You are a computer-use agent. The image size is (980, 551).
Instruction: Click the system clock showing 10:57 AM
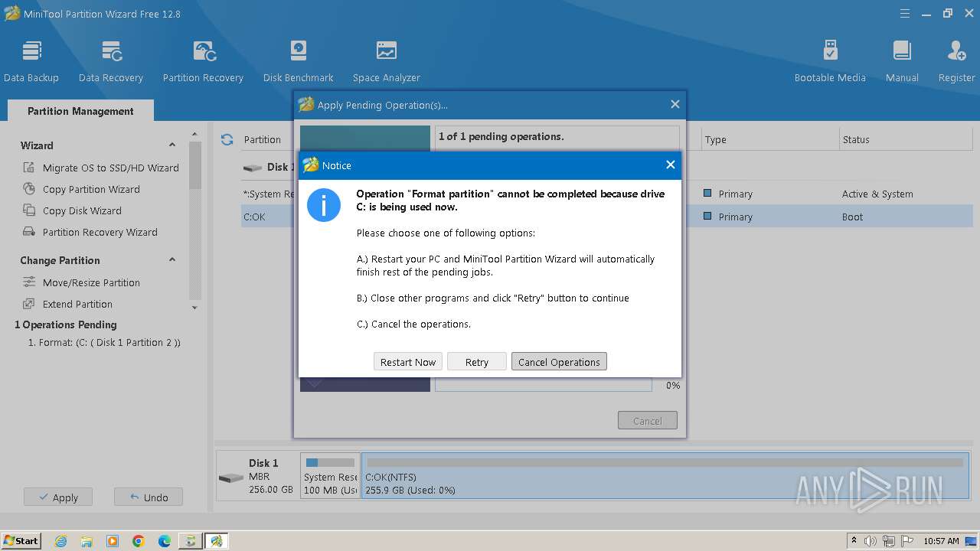(x=941, y=541)
